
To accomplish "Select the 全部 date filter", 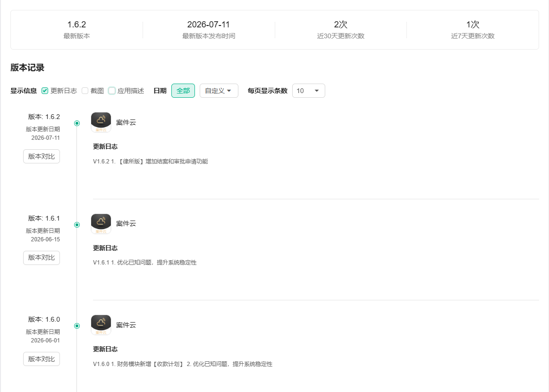I will pos(183,91).
